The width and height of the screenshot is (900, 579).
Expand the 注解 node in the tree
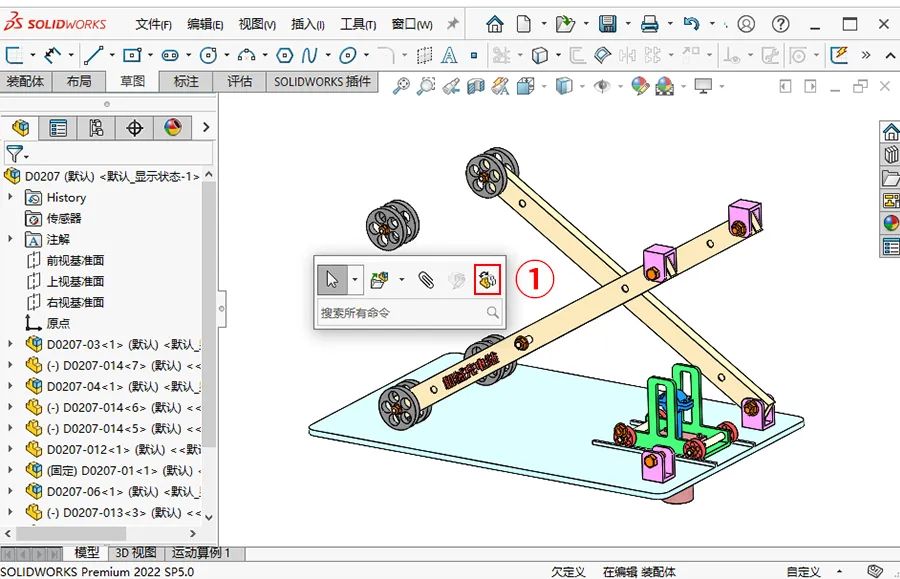tap(10, 239)
